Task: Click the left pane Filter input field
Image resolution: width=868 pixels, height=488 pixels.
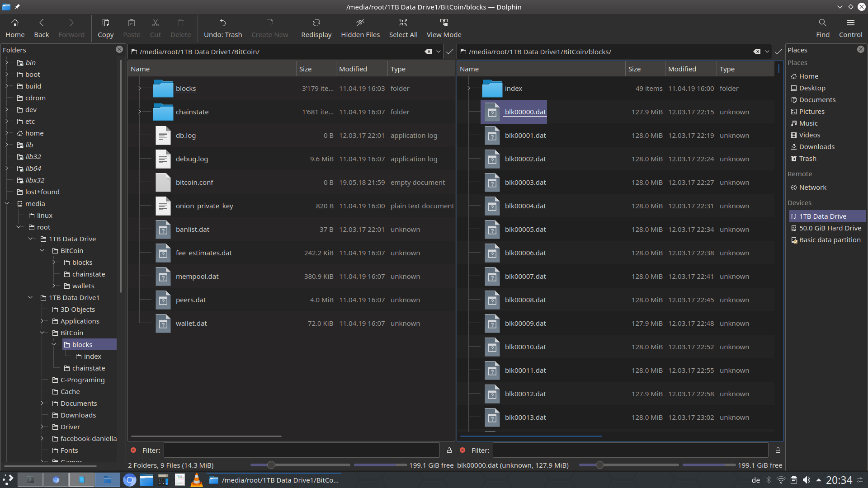Action: [x=302, y=450]
